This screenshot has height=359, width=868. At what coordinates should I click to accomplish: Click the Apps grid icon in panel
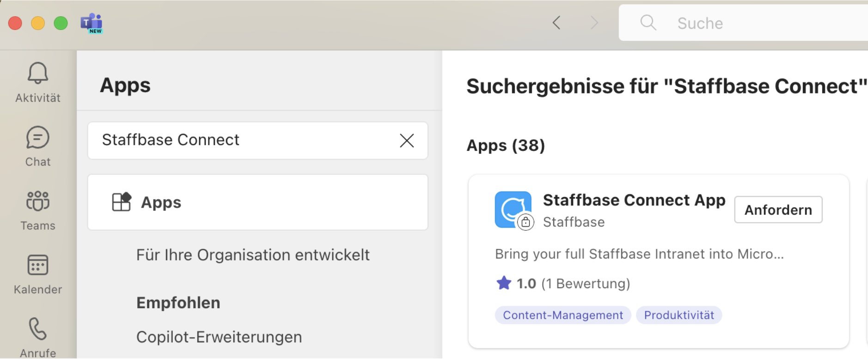[x=122, y=202]
